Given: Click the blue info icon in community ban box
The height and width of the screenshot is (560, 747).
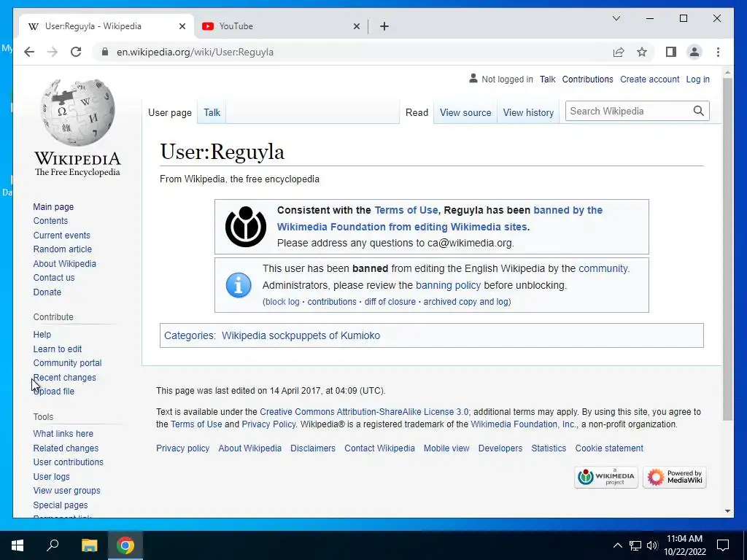Looking at the screenshot, I should point(239,285).
